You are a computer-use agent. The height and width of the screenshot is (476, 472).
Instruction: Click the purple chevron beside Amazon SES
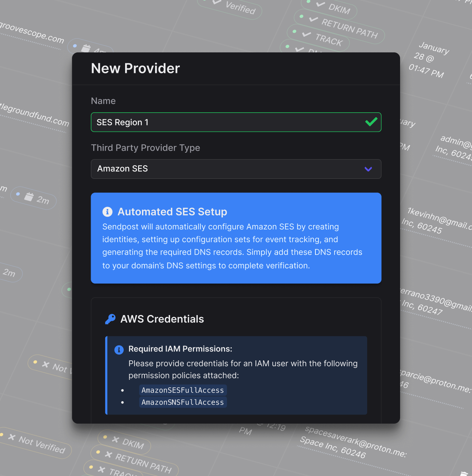[x=368, y=169]
